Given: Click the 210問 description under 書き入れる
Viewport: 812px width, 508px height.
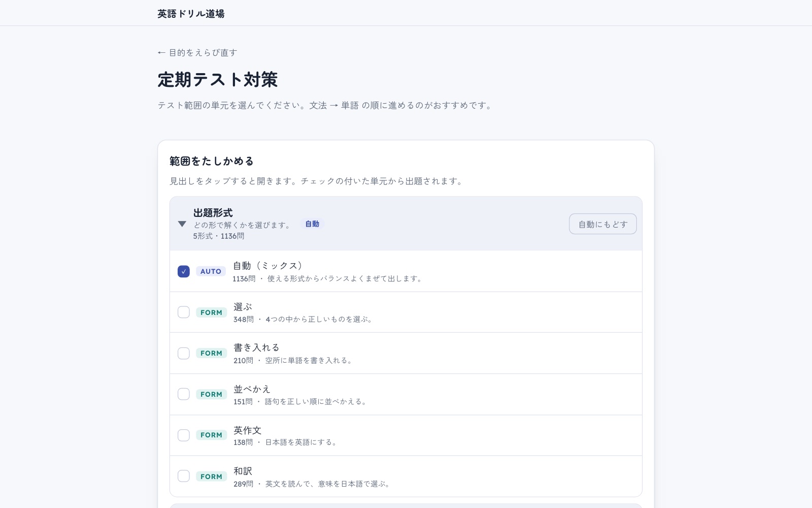Looking at the screenshot, I should tap(294, 361).
